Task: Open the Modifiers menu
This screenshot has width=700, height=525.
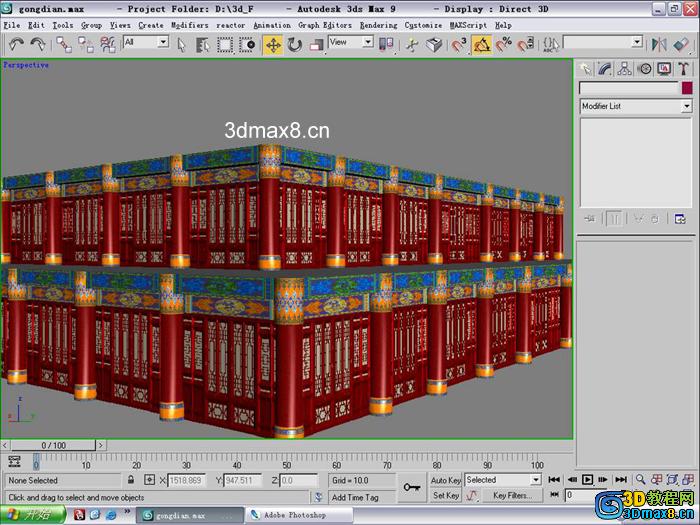Action: (190, 25)
